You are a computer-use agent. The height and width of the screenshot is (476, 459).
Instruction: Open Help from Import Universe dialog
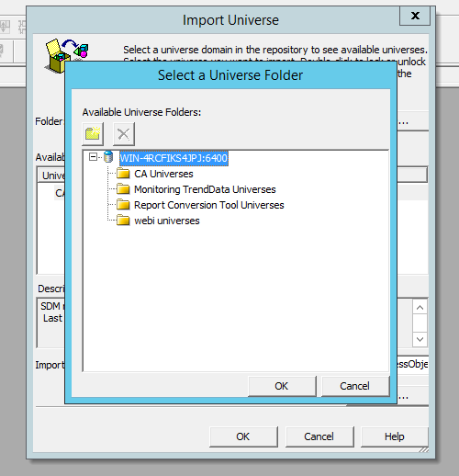point(395,436)
